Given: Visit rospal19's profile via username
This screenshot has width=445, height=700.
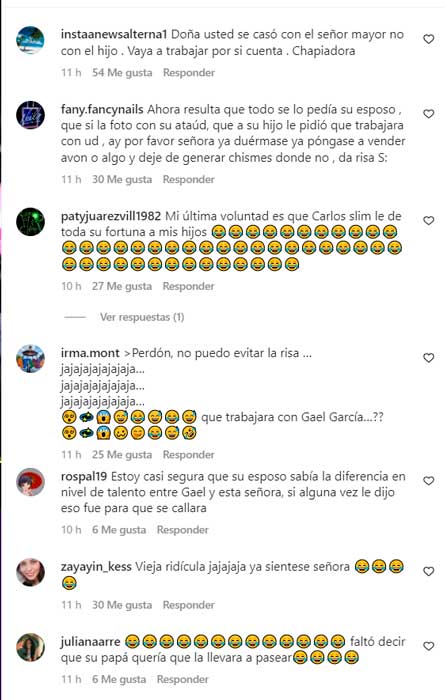Looking at the screenshot, I should coord(84,476).
